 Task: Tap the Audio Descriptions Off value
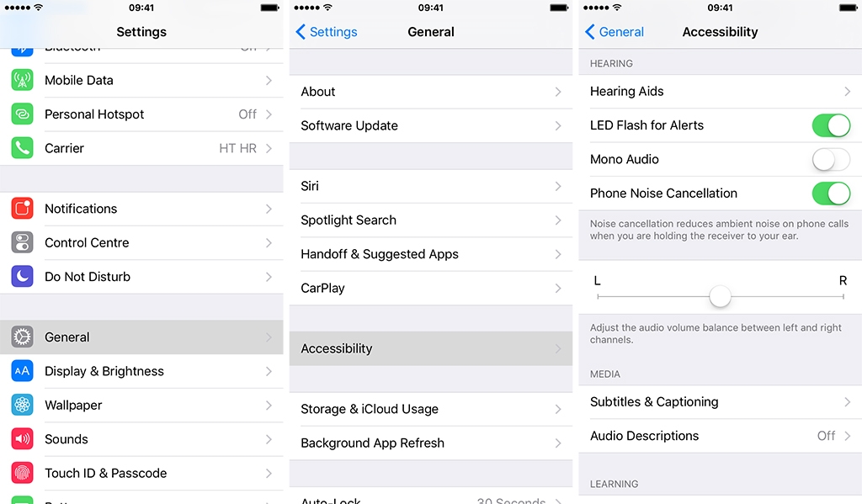point(827,436)
